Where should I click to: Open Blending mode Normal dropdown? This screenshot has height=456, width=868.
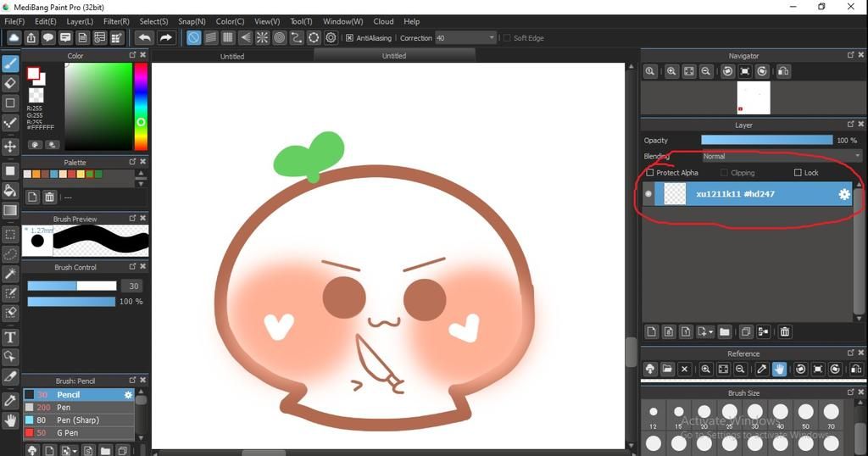[782, 157]
